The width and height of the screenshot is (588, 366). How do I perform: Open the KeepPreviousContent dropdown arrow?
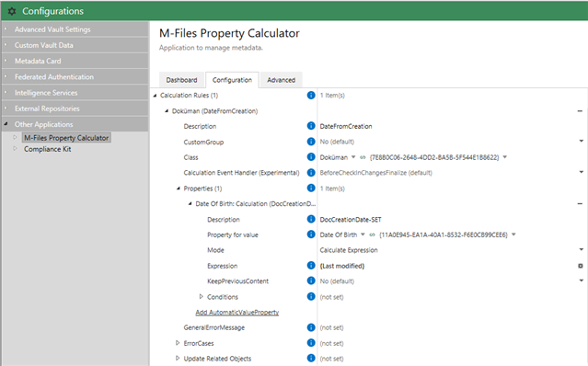tap(581, 280)
